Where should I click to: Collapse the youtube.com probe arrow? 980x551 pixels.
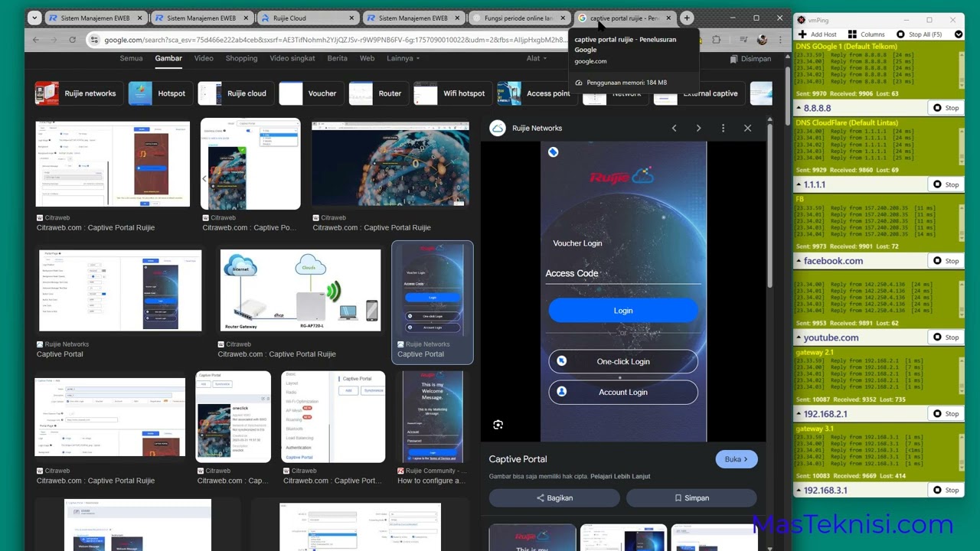(x=799, y=337)
